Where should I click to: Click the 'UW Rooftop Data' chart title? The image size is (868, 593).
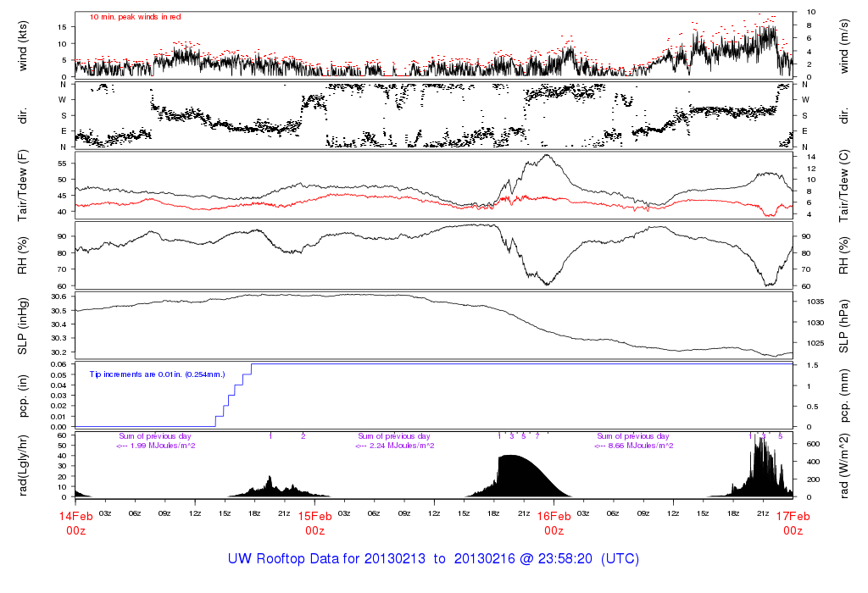point(433,559)
